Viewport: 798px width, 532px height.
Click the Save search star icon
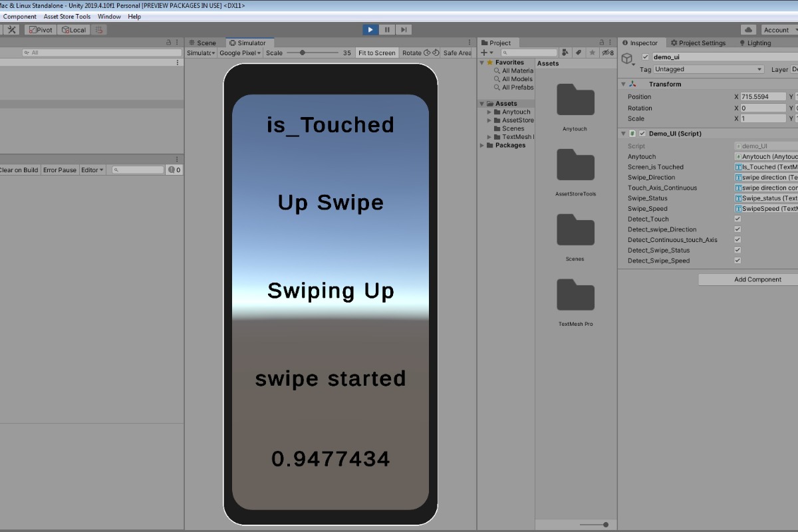click(592, 53)
